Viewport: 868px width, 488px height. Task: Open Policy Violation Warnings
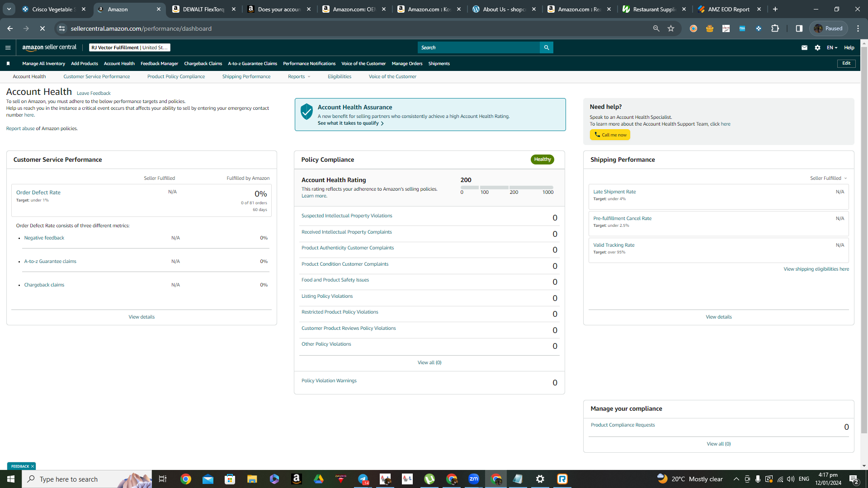(329, 381)
